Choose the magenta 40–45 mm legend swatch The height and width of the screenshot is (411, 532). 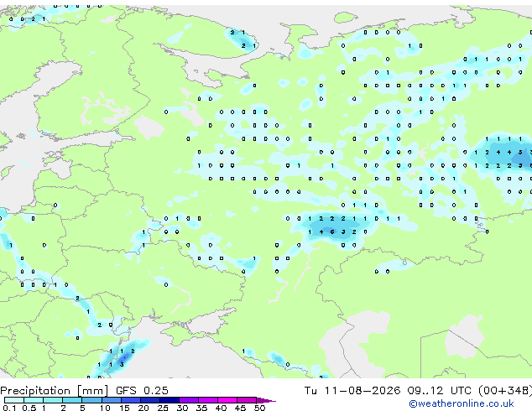click(x=227, y=400)
